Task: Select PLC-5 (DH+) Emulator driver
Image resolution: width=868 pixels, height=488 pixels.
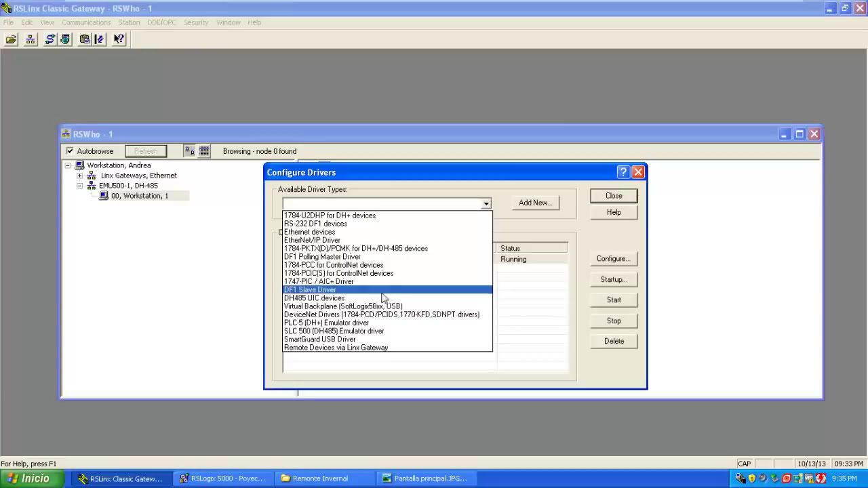Action: tap(387, 323)
